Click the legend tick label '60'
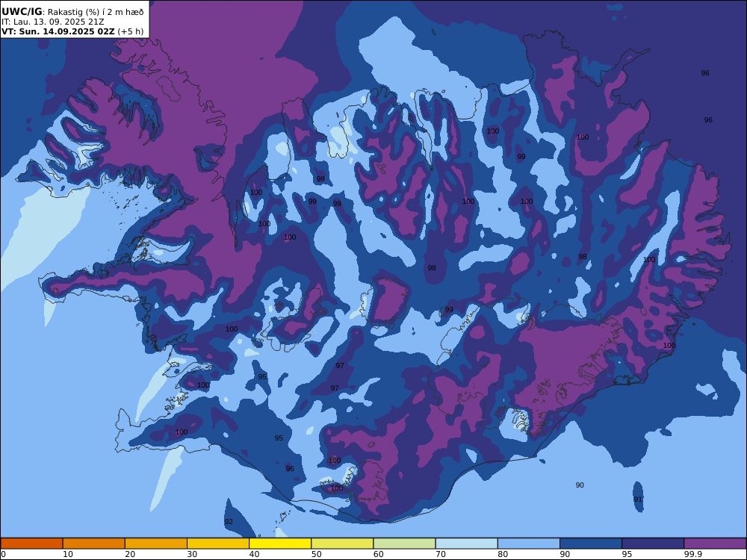Screen dimensions: 747x560 378,554
